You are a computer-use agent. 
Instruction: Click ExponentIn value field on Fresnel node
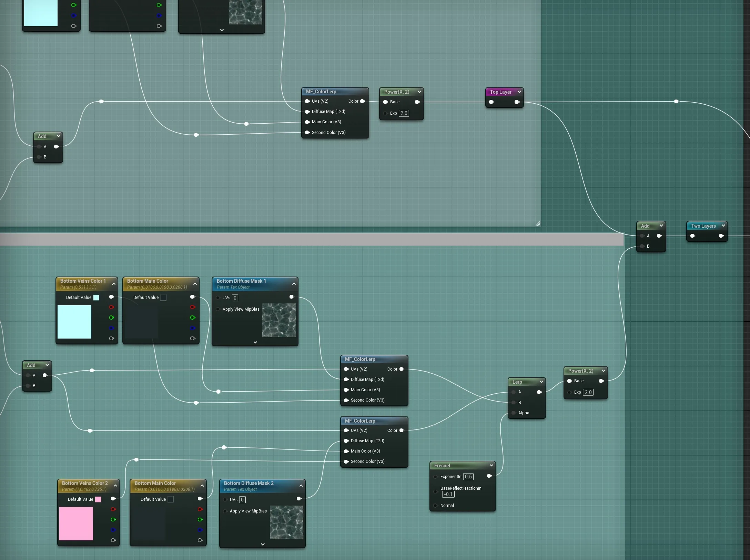click(x=468, y=477)
